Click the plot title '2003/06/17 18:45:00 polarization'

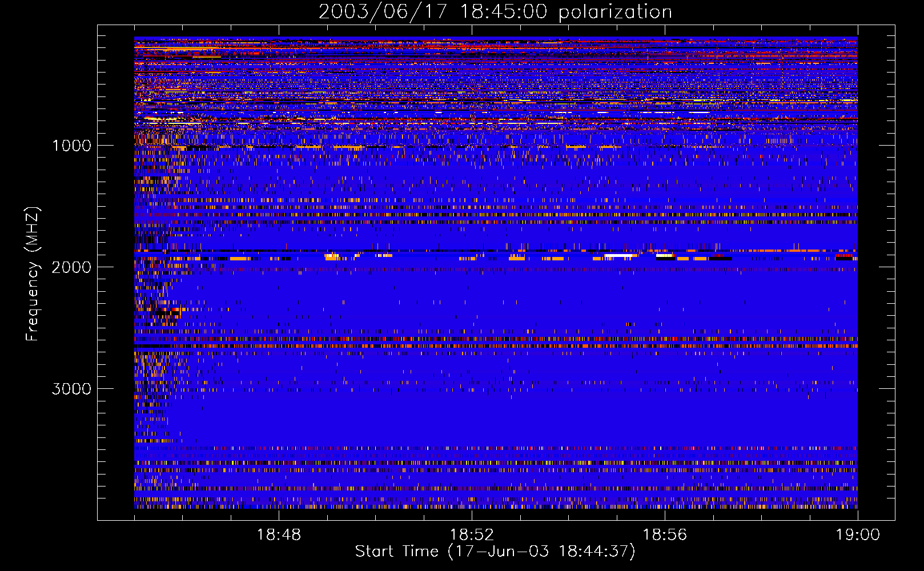(x=495, y=11)
